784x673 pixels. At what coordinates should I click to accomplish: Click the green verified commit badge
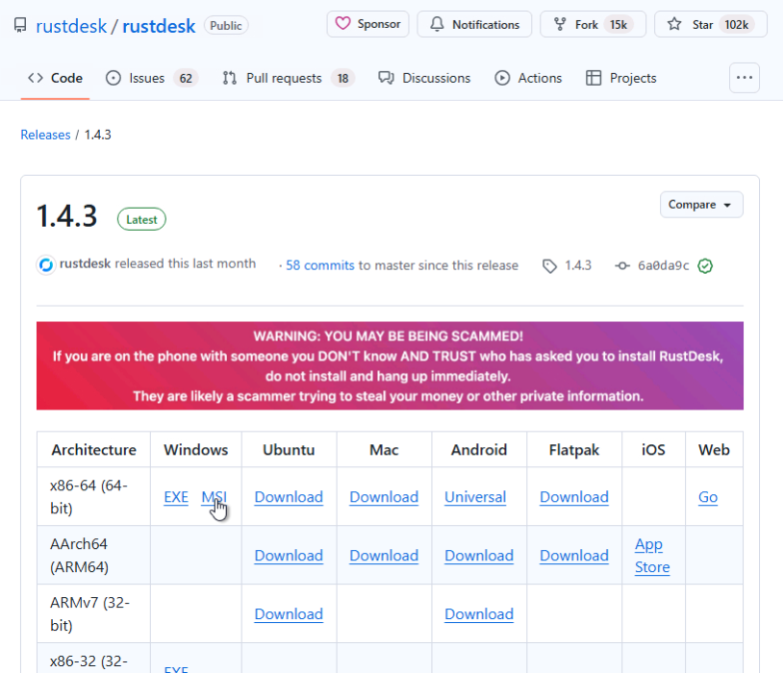coord(705,265)
